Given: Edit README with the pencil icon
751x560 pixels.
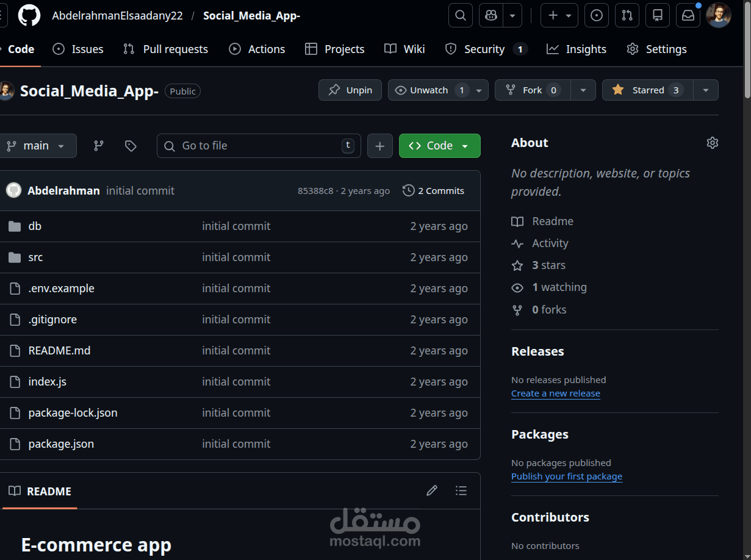Looking at the screenshot, I should click(432, 490).
